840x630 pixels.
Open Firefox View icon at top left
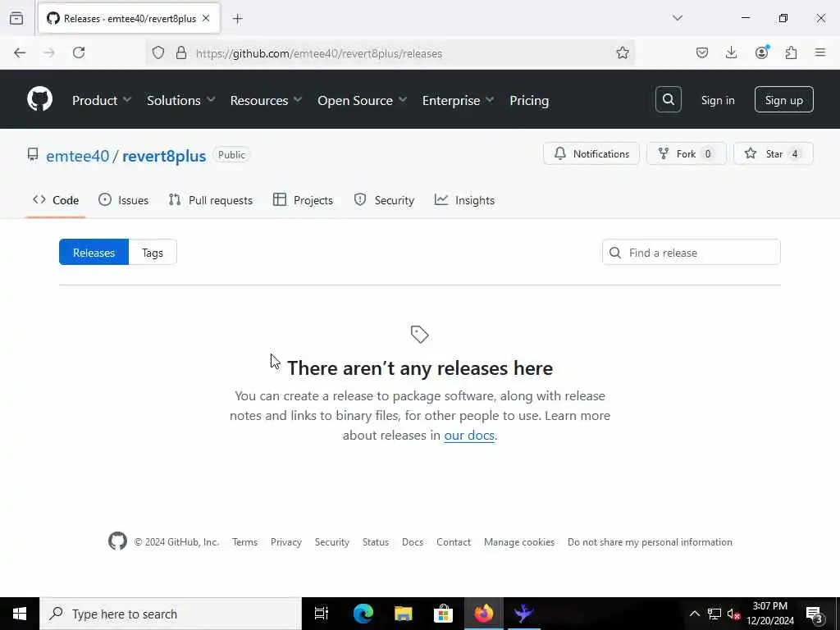coord(16,19)
